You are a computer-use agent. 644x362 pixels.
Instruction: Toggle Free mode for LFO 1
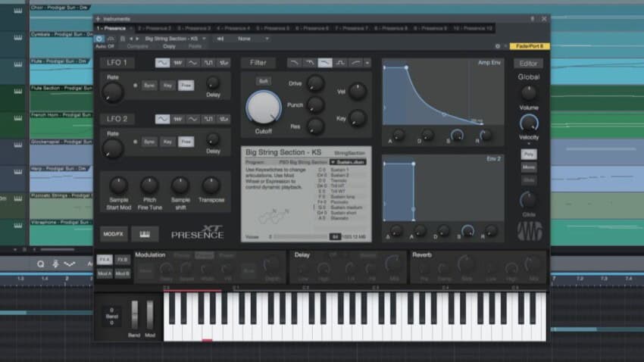186,86
